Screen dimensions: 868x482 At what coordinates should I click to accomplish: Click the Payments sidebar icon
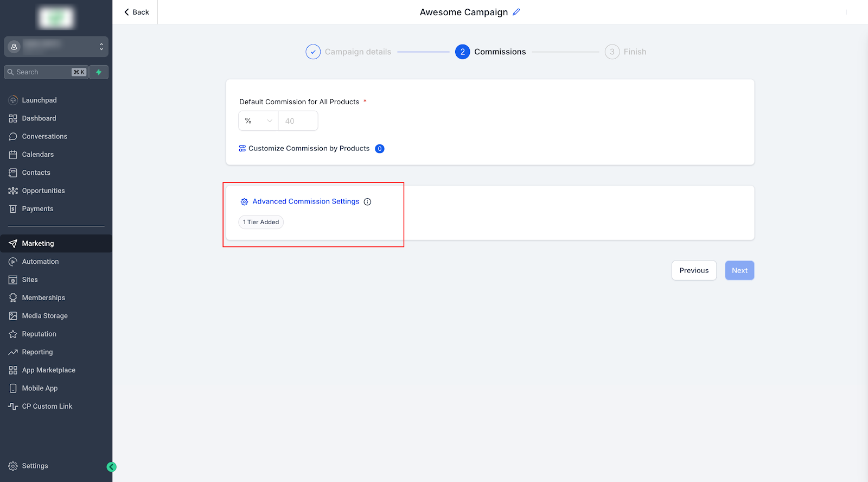pos(13,209)
